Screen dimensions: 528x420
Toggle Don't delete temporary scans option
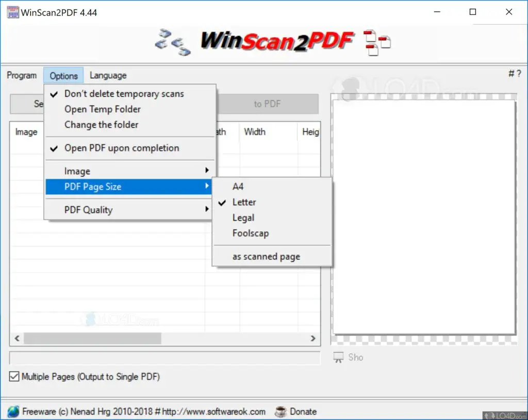(129, 94)
